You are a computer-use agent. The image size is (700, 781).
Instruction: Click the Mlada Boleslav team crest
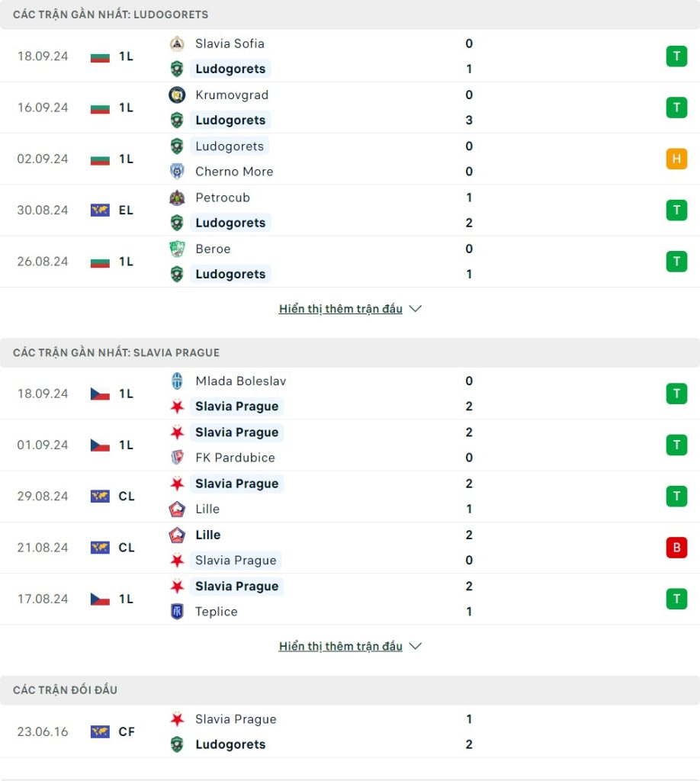pyautogui.click(x=177, y=381)
